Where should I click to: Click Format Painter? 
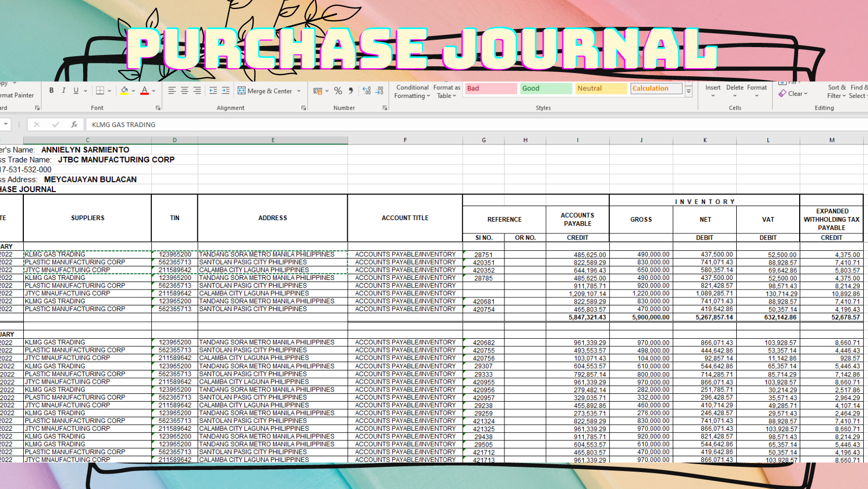pyautogui.click(x=17, y=95)
